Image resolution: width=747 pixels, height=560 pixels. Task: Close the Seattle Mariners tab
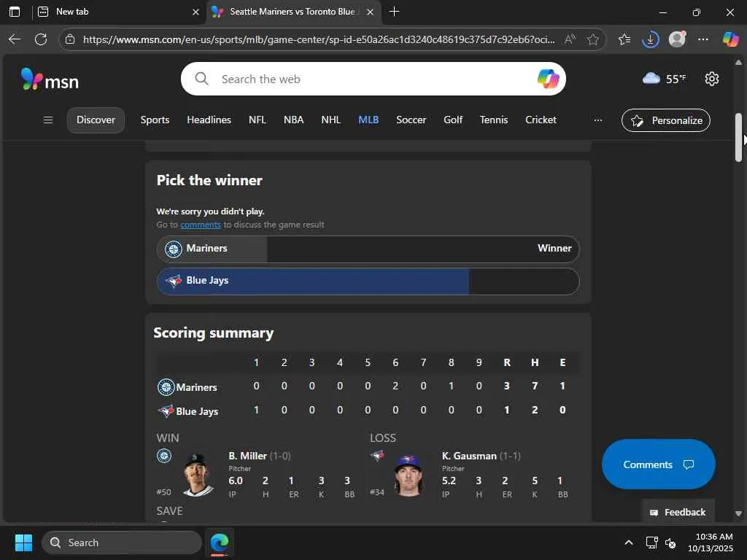(370, 12)
